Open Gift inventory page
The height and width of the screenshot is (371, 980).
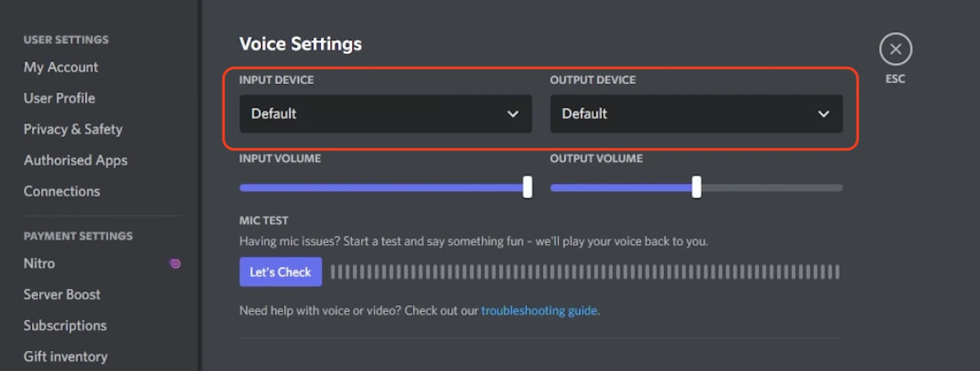coord(66,356)
